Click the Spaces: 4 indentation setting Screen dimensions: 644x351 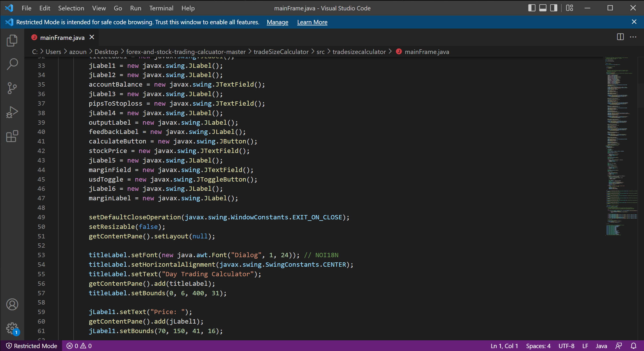coord(538,346)
